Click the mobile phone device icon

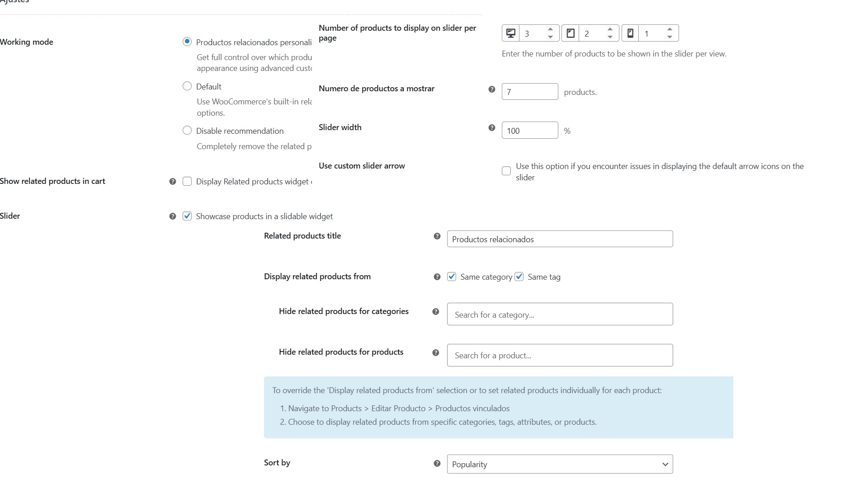(630, 33)
